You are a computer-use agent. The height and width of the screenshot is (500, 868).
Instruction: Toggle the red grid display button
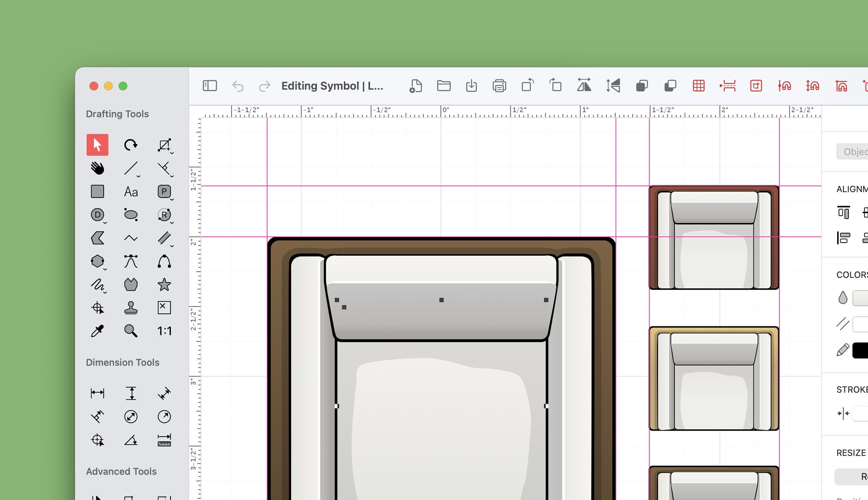[x=698, y=86]
